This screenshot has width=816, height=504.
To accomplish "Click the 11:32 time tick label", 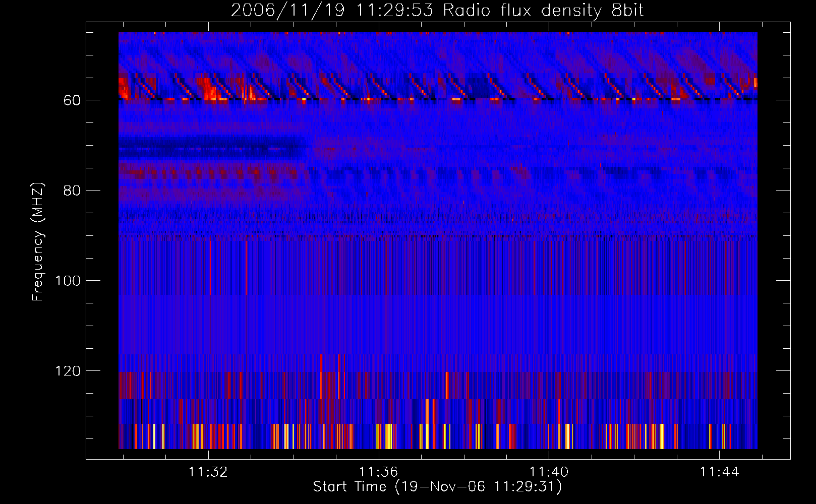I will 208,472.
